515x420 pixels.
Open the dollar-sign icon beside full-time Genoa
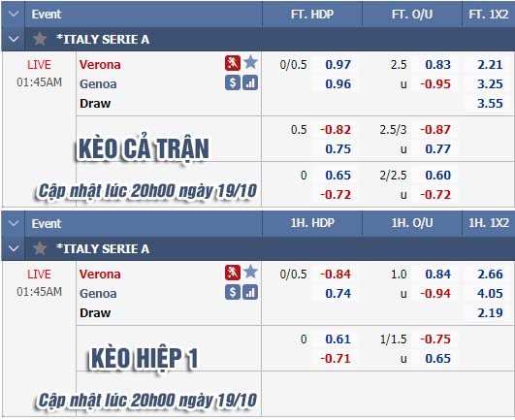tap(233, 82)
